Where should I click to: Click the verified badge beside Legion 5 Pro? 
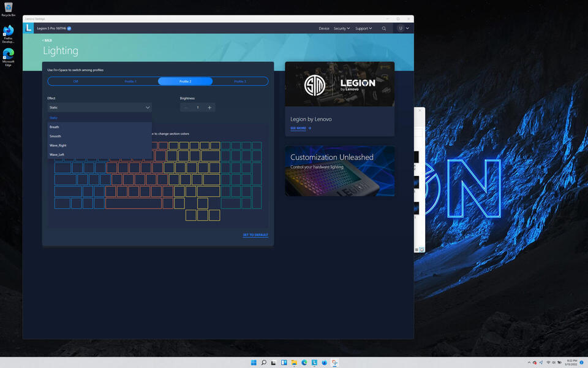[69, 29]
